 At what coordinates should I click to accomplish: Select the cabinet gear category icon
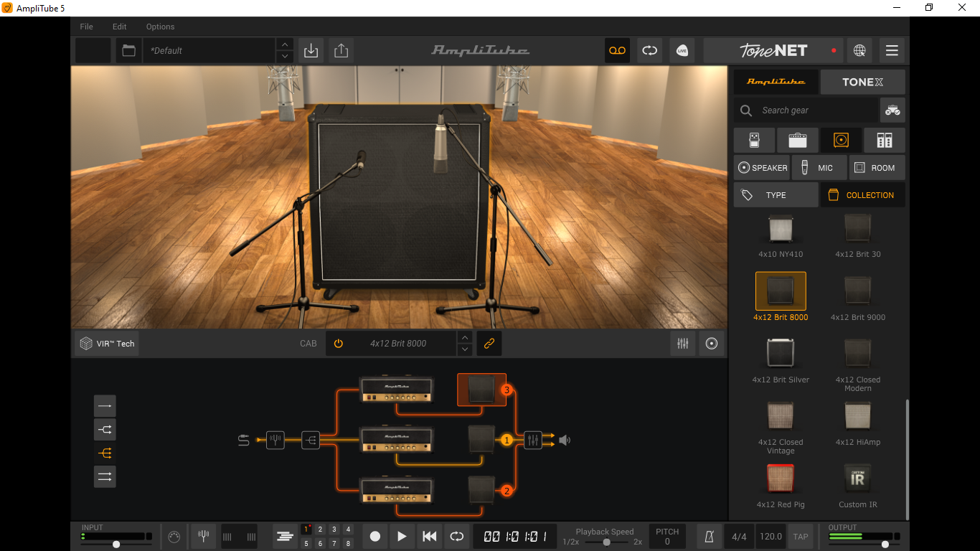(841, 140)
